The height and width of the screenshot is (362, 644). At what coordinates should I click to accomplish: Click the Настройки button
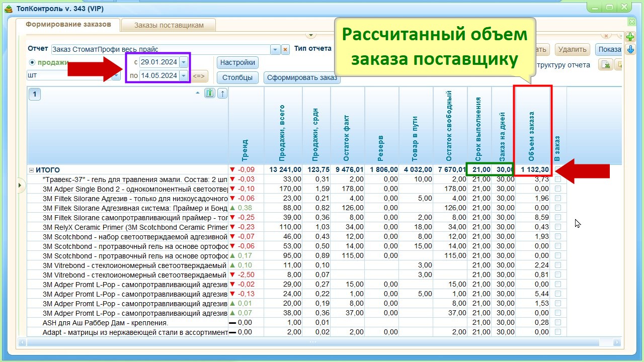click(237, 62)
